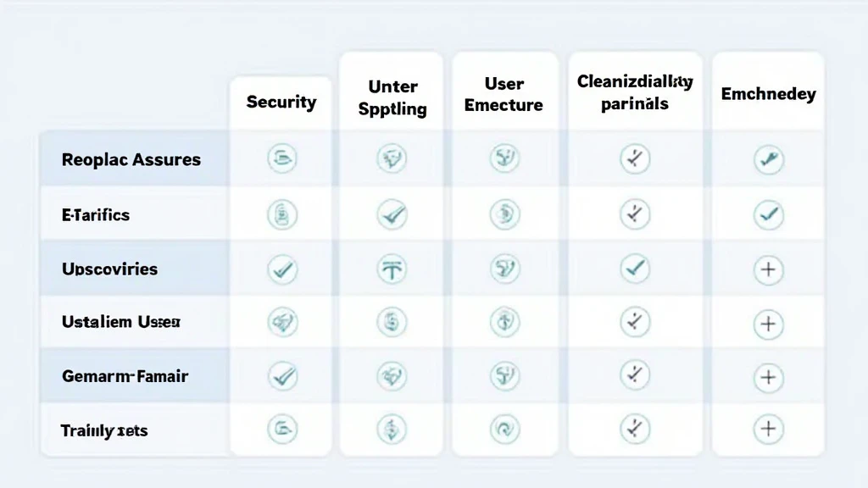The image size is (868, 488).
Task: Click the T icon in Upscoviries row
Action: 392,269
